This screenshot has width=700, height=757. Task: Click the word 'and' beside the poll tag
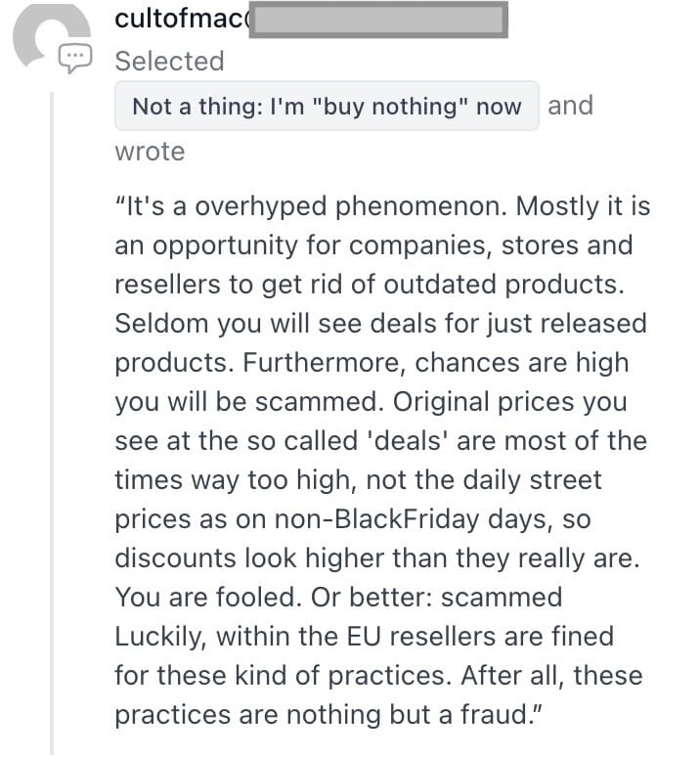click(570, 106)
